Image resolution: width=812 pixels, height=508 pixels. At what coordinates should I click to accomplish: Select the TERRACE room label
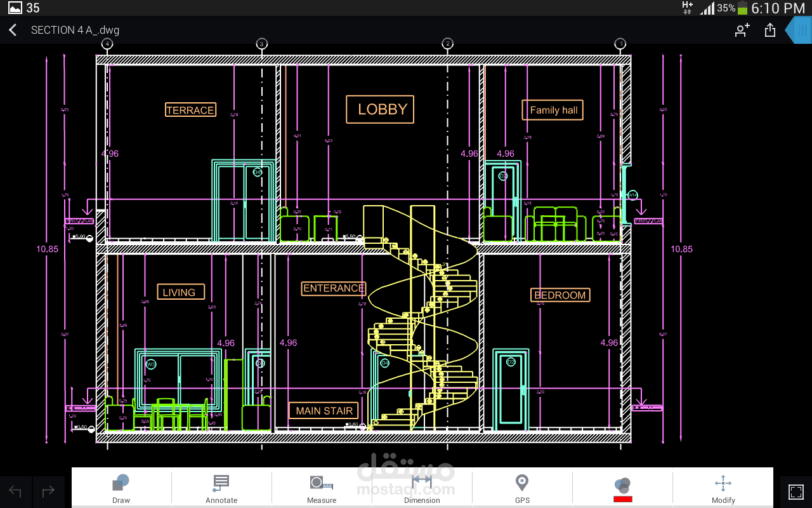(x=190, y=110)
